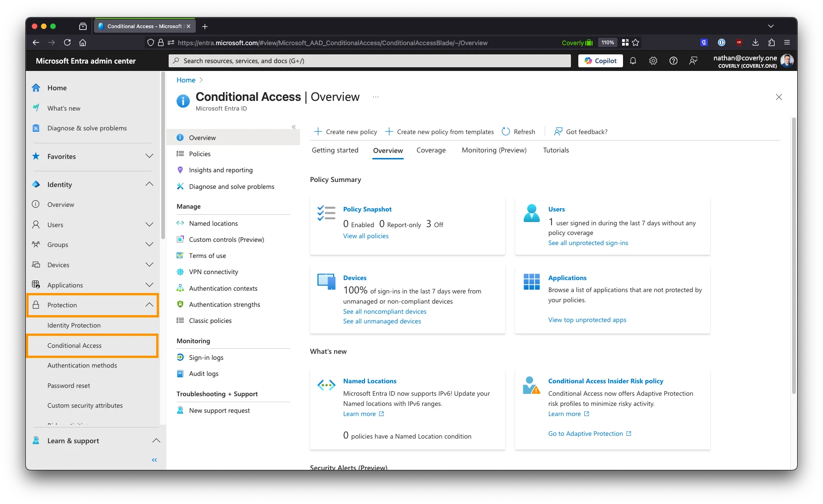Open View all policies link
823x504 pixels.
(x=365, y=235)
